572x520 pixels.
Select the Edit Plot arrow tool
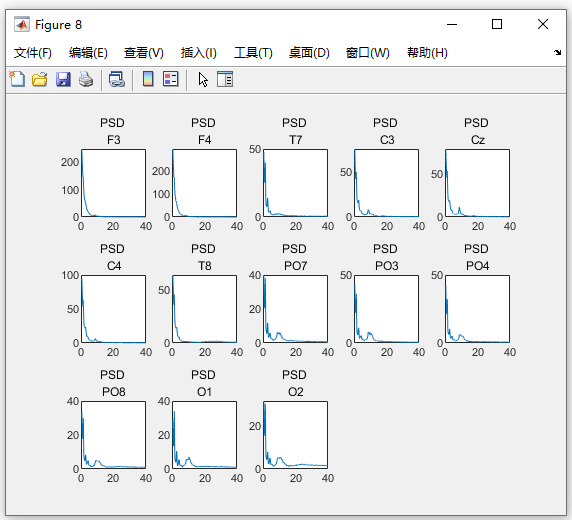pyautogui.click(x=203, y=79)
